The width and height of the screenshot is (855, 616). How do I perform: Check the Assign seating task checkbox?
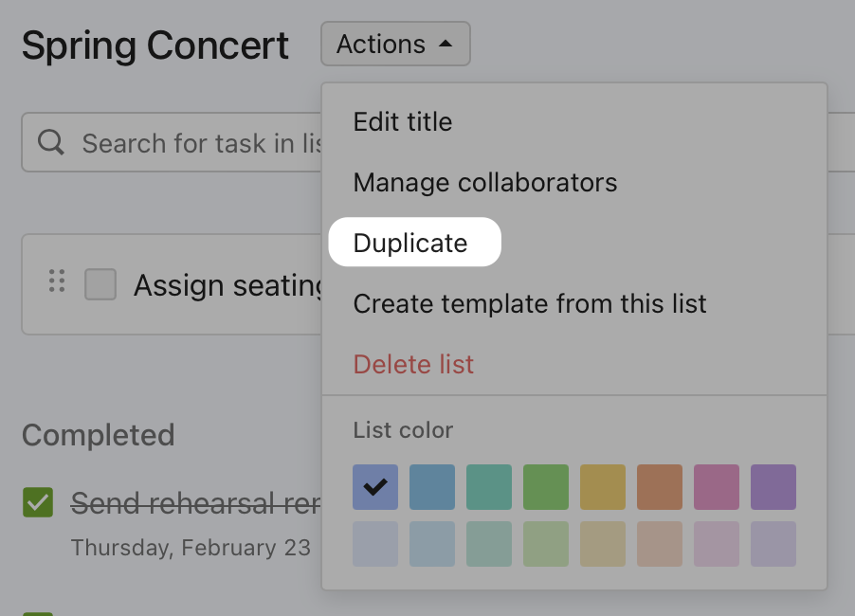coord(100,284)
